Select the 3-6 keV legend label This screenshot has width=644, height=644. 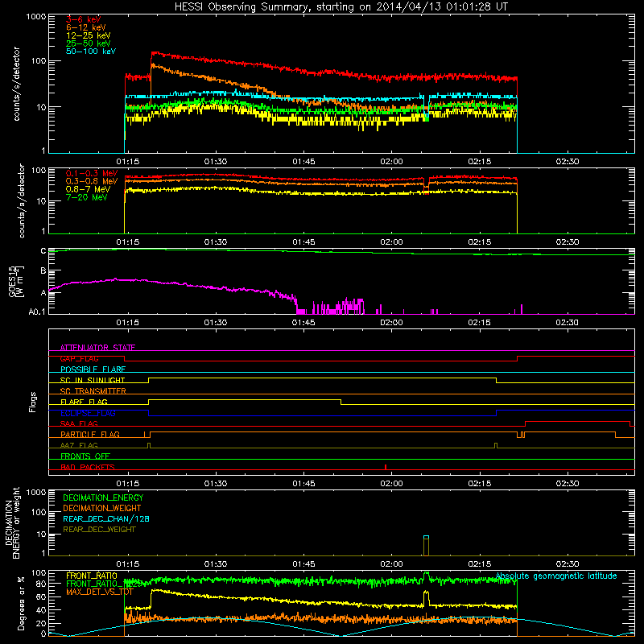point(84,19)
